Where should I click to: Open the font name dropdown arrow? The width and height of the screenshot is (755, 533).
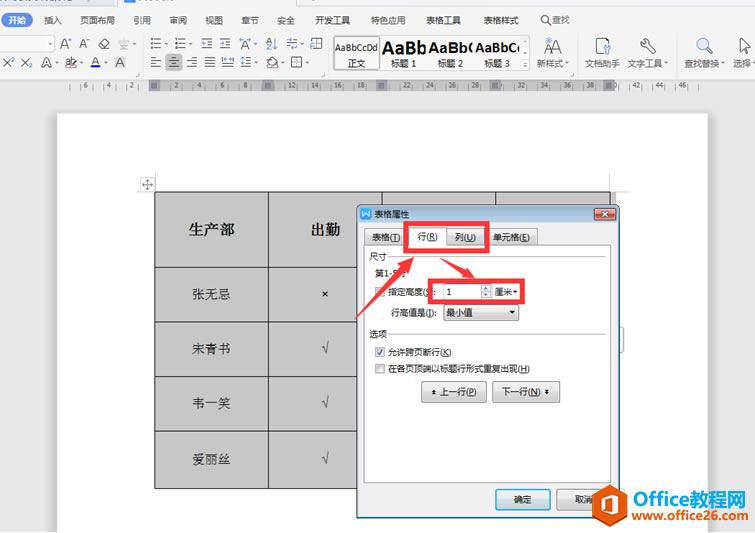[50, 44]
